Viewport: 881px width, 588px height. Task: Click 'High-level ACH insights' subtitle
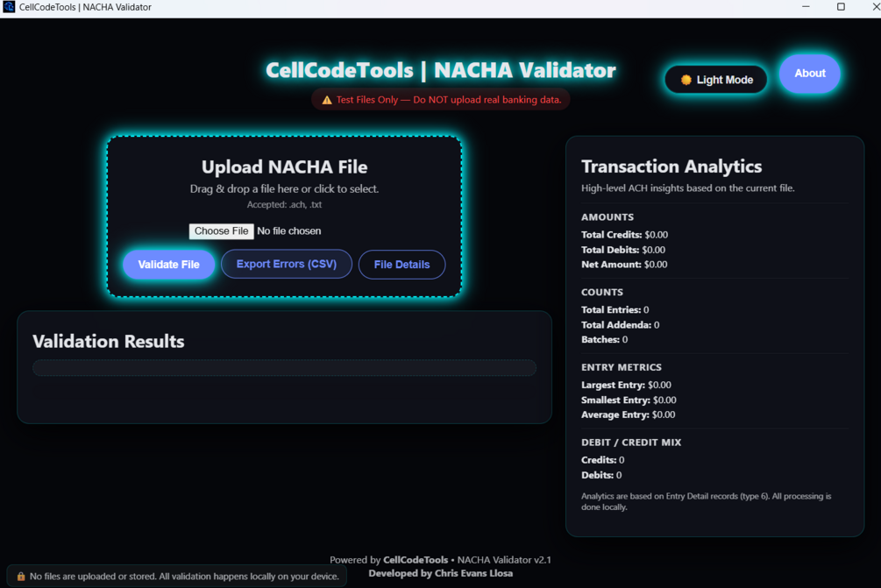(688, 188)
